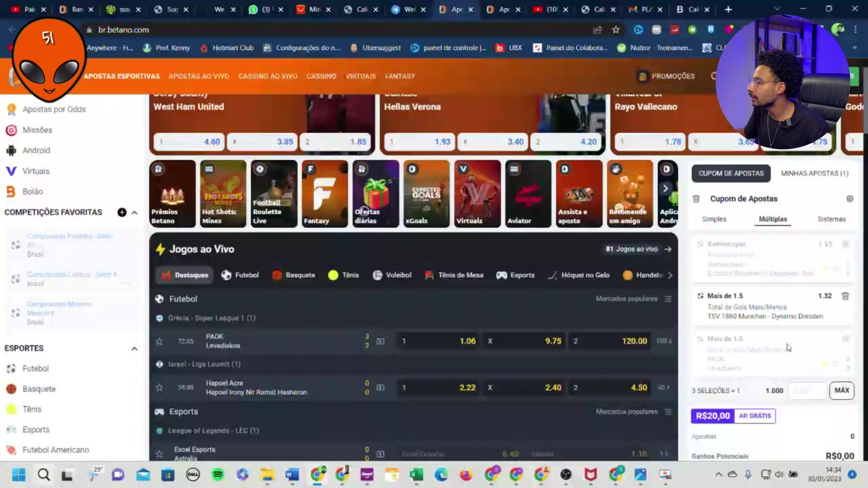This screenshot has width=868, height=488.
Task: Select the Tênis live filter
Action: point(344,275)
